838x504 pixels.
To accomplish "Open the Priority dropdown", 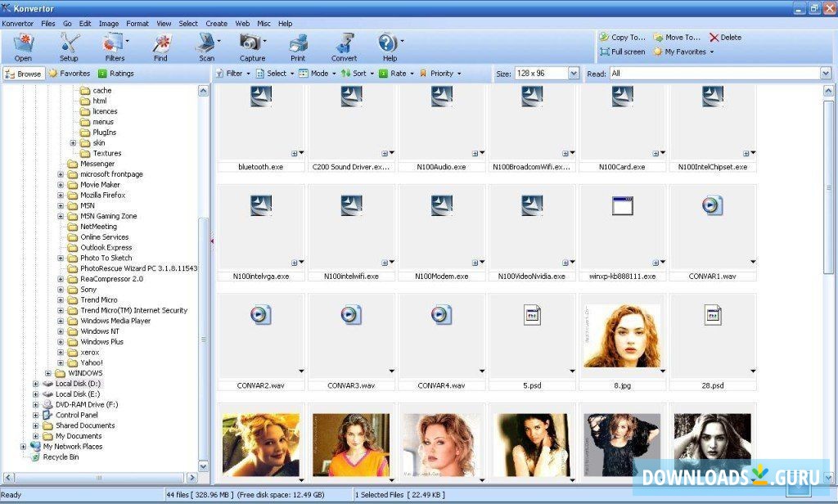I will [439, 74].
